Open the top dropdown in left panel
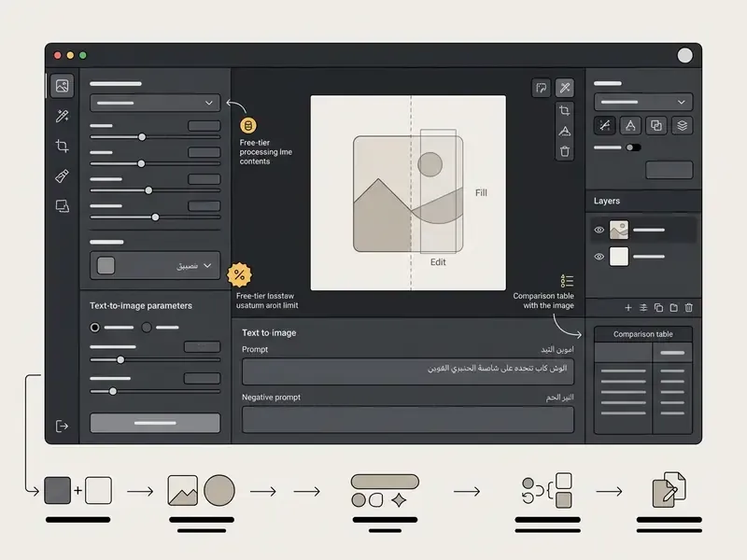The height and width of the screenshot is (560, 747). tap(155, 103)
